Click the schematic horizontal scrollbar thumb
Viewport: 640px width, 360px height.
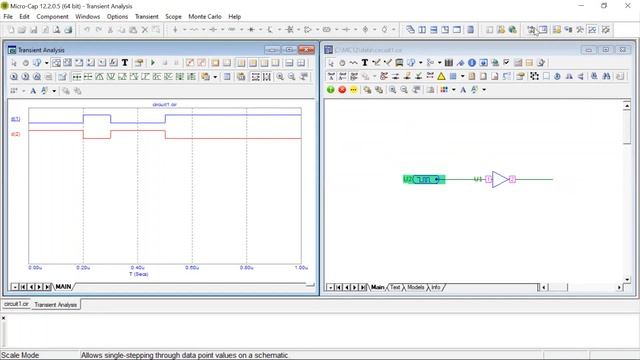[x=558, y=287]
